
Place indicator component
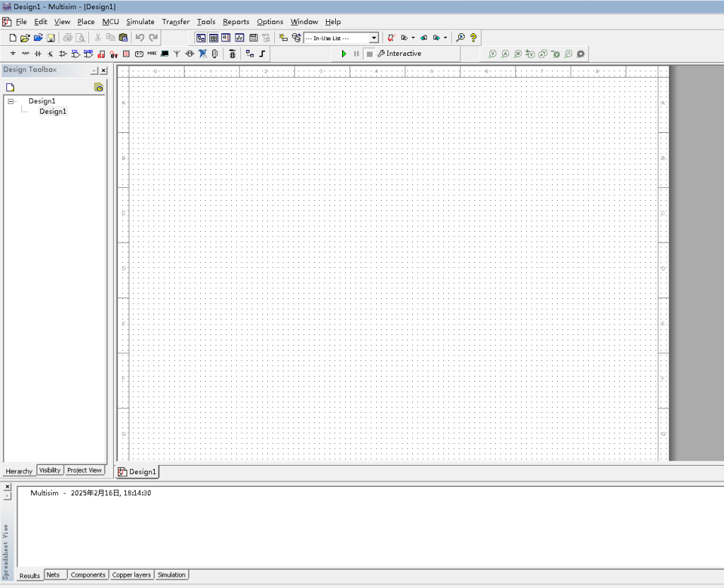click(x=126, y=54)
